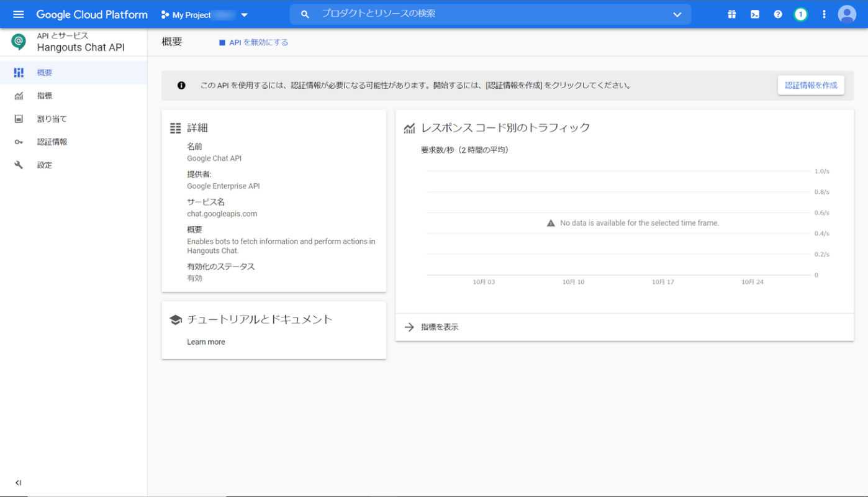Click the 要求数/秒 chart subtitle
The height and width of the screenshot is (497, 868).
click(464, 150)
